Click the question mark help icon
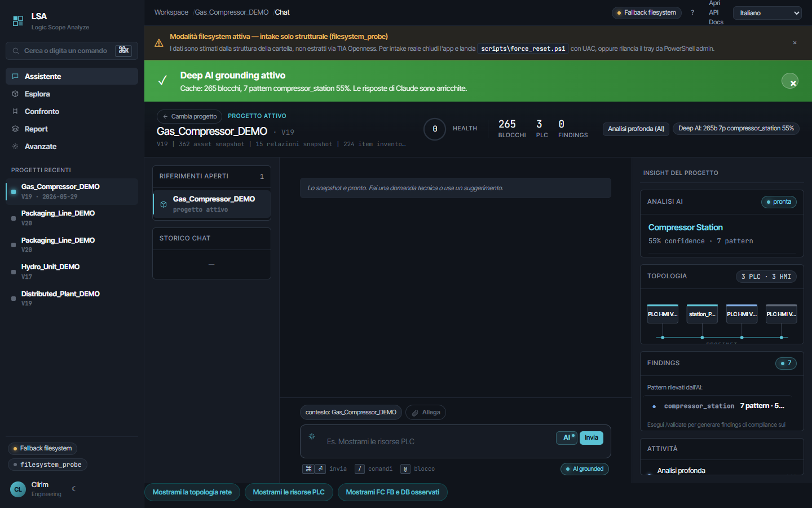 [x=692, y=12]
